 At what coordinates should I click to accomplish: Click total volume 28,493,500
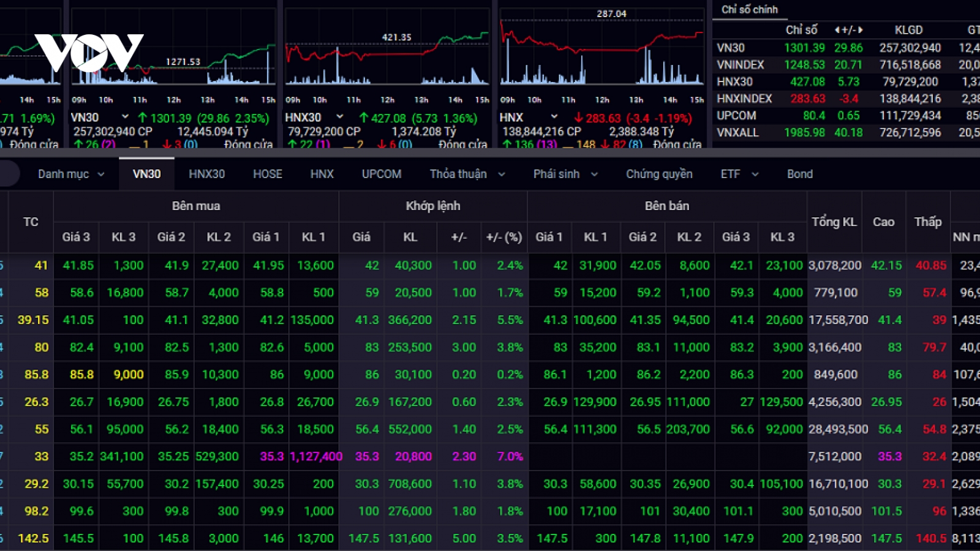pyautogui.click(x=838, y=429)
